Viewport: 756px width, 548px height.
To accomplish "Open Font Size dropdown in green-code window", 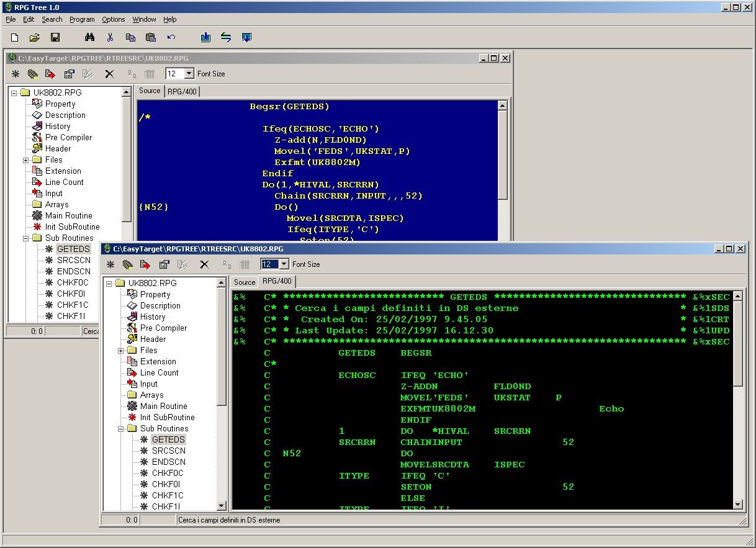I will [x=284, y=264].
